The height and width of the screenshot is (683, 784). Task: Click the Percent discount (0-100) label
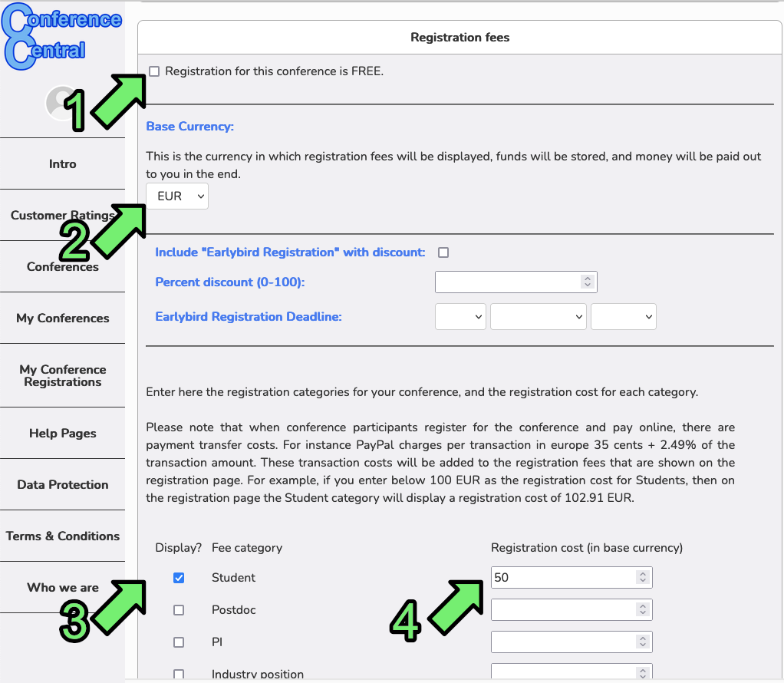(230, 282)
